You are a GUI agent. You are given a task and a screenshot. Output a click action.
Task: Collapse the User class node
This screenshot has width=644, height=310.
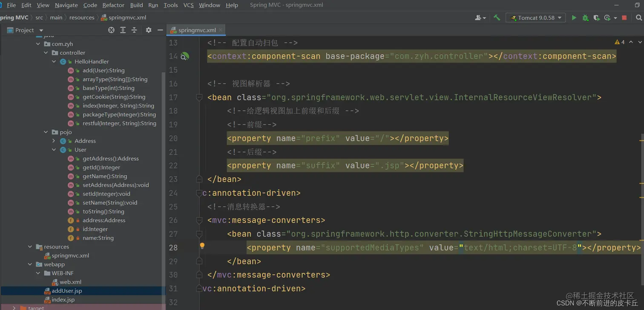[54, 150]
